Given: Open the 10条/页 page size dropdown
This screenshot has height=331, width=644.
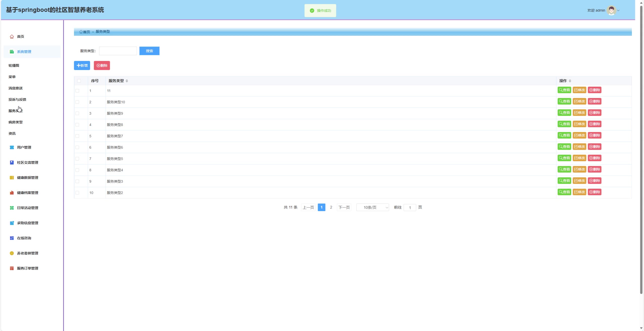Looking at the screenshot, I should pyautogui.click(x=373, y=207).
